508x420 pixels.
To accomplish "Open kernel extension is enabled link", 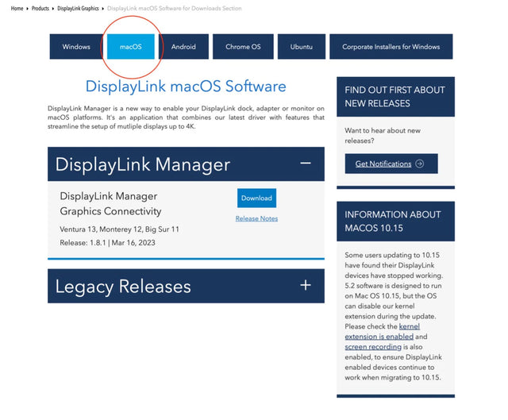I will (x=383, y=332).
